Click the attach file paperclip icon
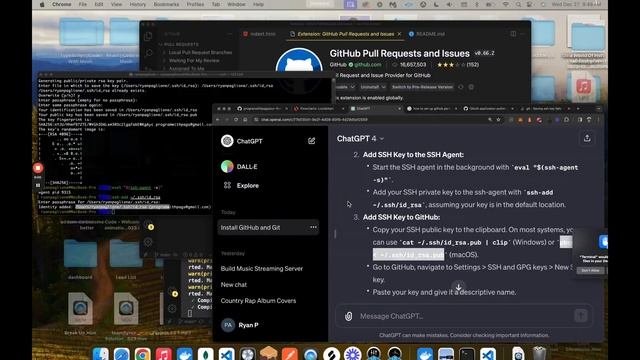This screenshot has width=640, height=360. point(349,316)
